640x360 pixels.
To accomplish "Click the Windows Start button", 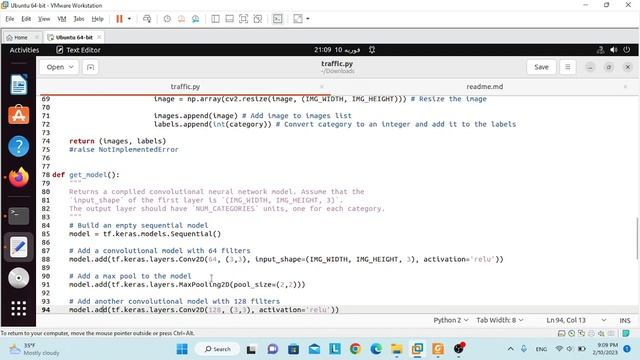I will click(x=182, y=349).
